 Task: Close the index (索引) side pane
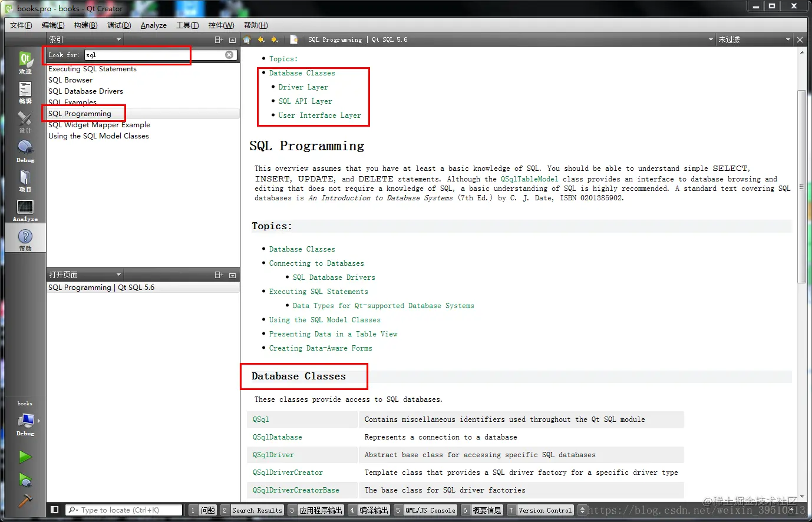point(232,39)
